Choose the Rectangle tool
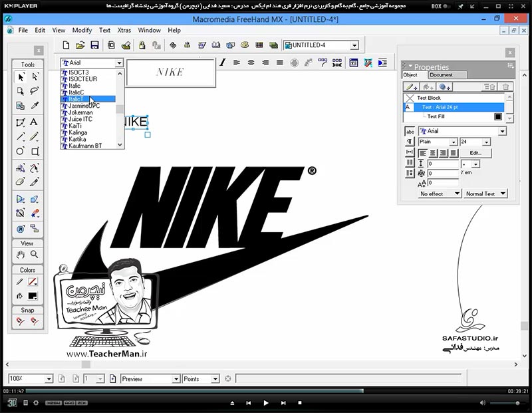Image resolution: width=532 pixels, height=413 pixels. coord(35,151)
